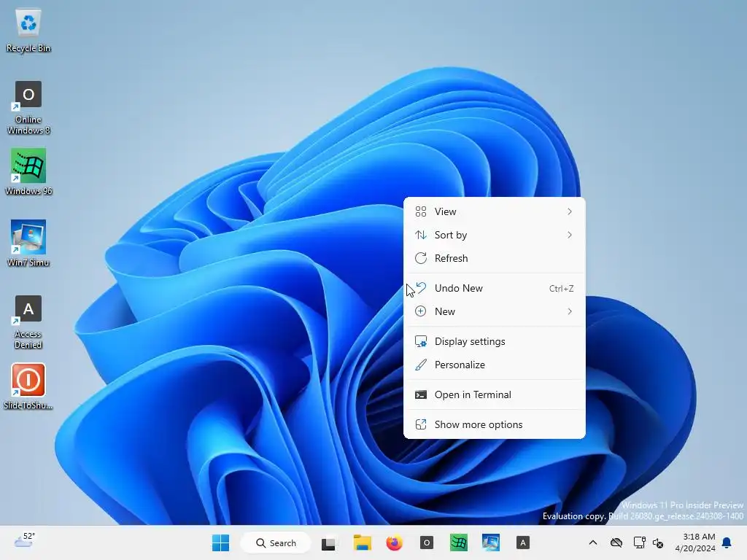Launch File Explorer from the taskbar

click(x=362, y=542)
